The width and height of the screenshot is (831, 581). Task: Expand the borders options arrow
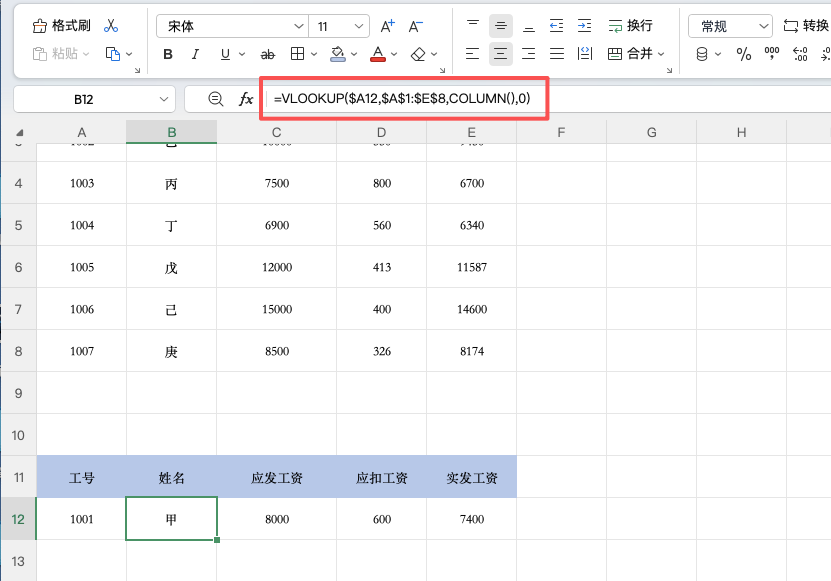coord(314,54)
